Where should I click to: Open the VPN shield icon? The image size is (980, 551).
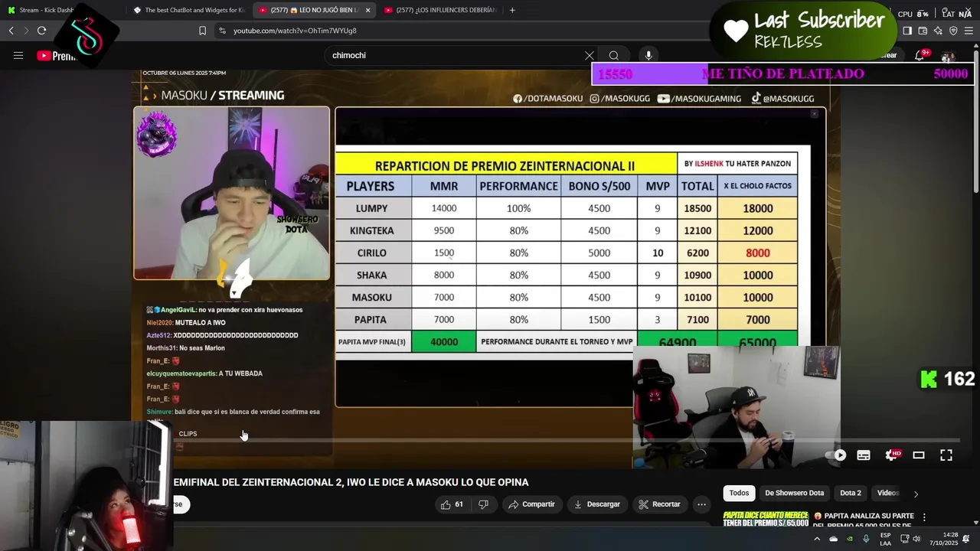(x=953, y=31)
